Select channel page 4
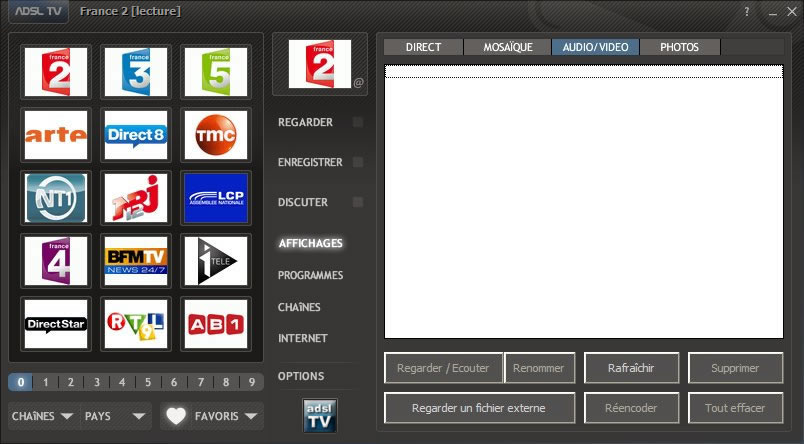Screen dimensions: 804x444 pos(122,382)
